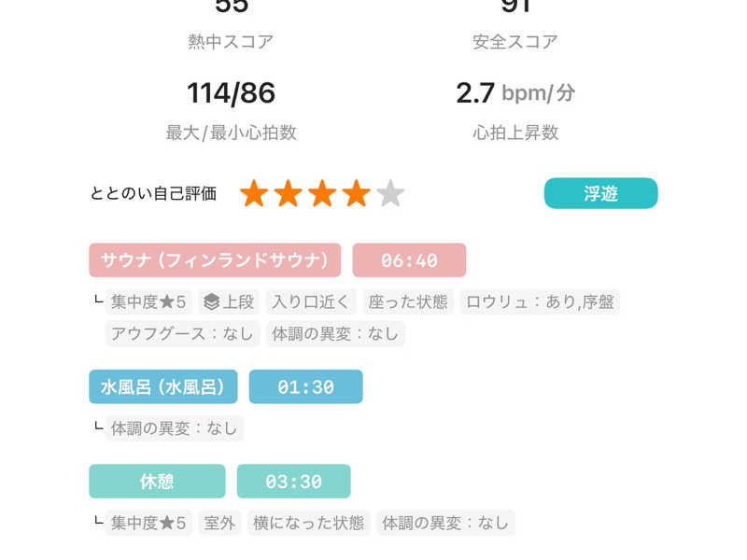747x560 pixels.
Task: Set rating with the gray fifth star
Action: point(390,194)
